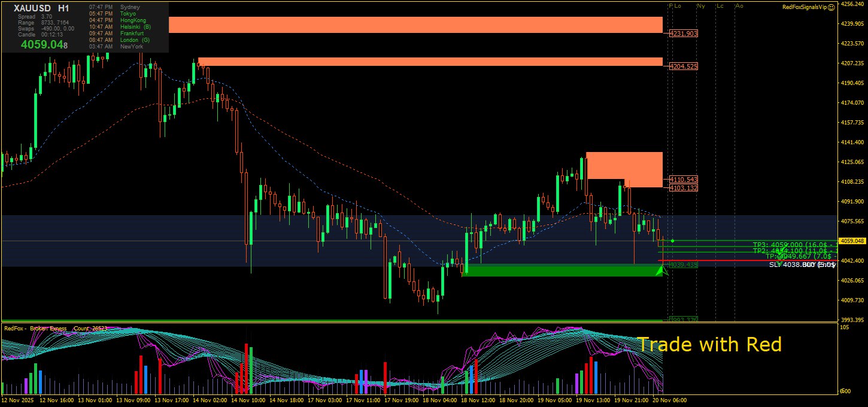Click the London (G) session clock entry

click(135, 40)
